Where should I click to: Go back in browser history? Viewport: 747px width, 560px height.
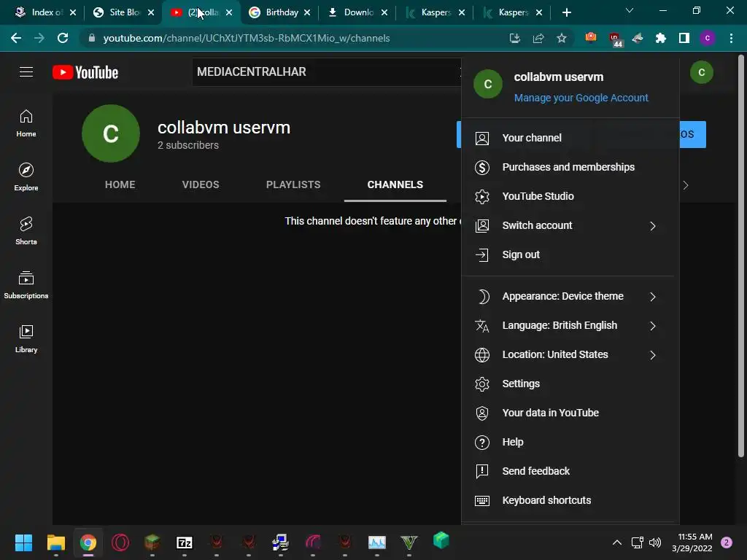[x=16, y=38]
